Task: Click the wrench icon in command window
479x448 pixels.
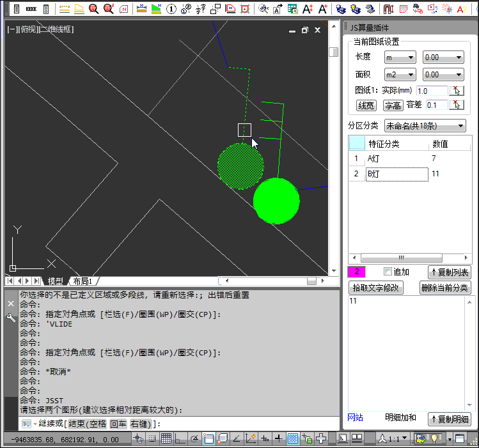Action: coord(10,318)
